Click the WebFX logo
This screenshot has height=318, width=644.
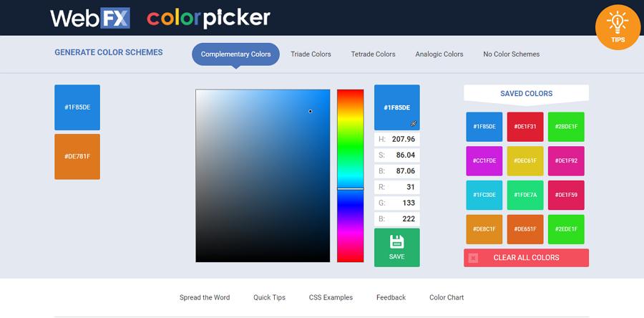[x=90, y=18]
